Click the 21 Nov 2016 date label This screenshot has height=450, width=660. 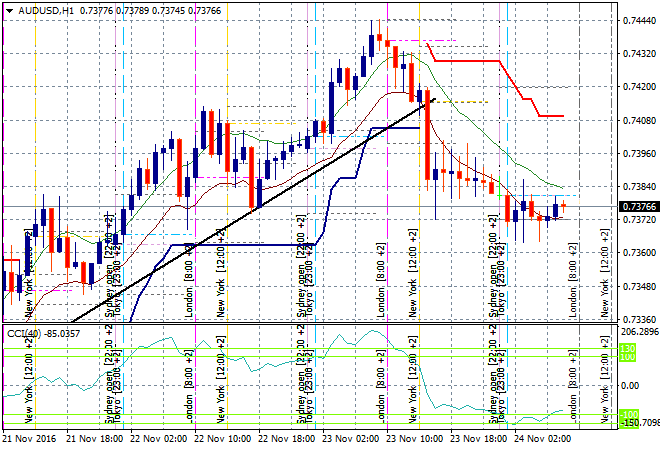[32, 438]
